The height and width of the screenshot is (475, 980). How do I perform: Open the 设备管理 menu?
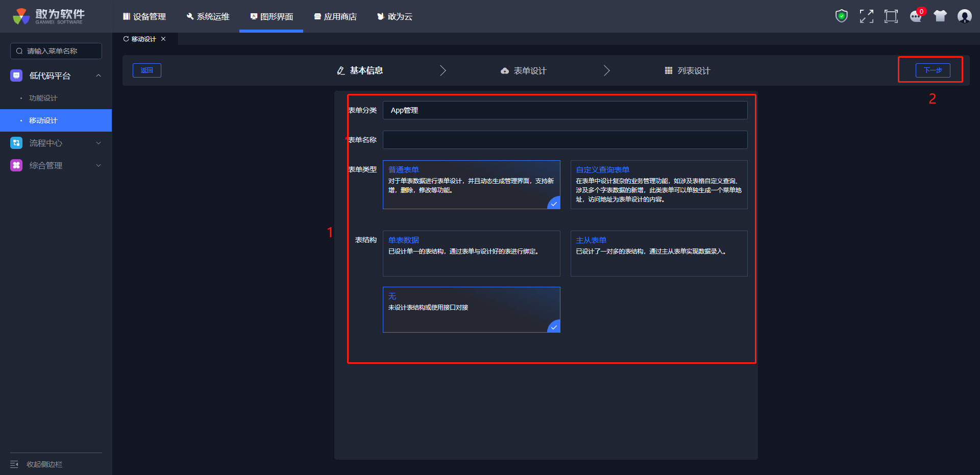[x=144, y=16]
